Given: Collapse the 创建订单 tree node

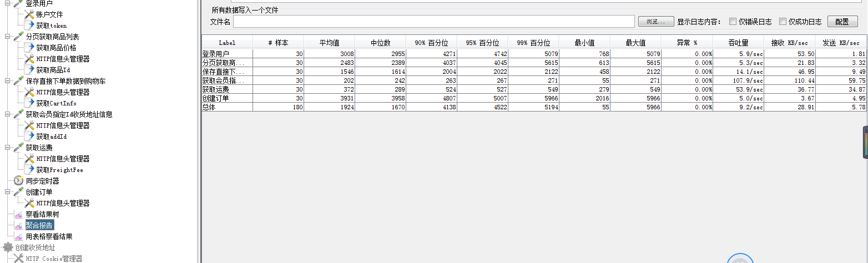Looking at the screenshot, I should pos(8,192).
